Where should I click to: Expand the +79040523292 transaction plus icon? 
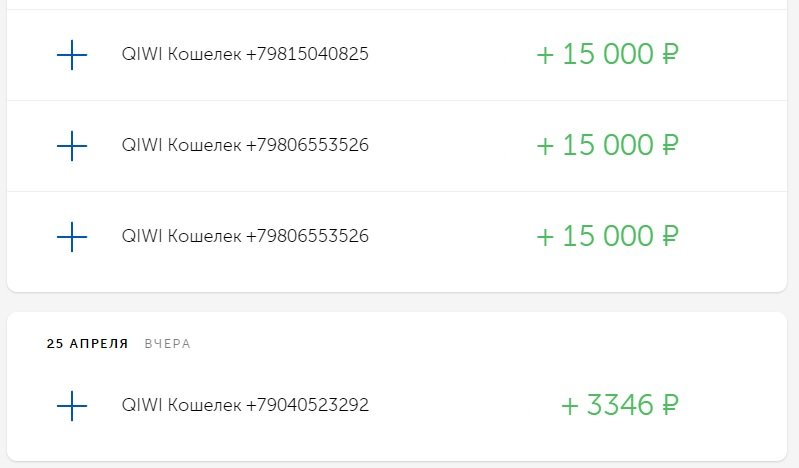71,406
